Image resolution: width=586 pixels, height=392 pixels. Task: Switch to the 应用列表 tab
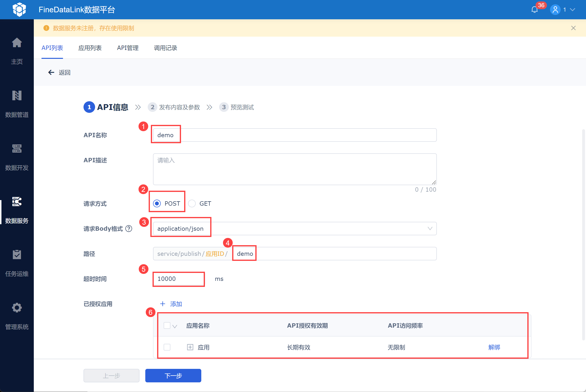tap(90, 48)
